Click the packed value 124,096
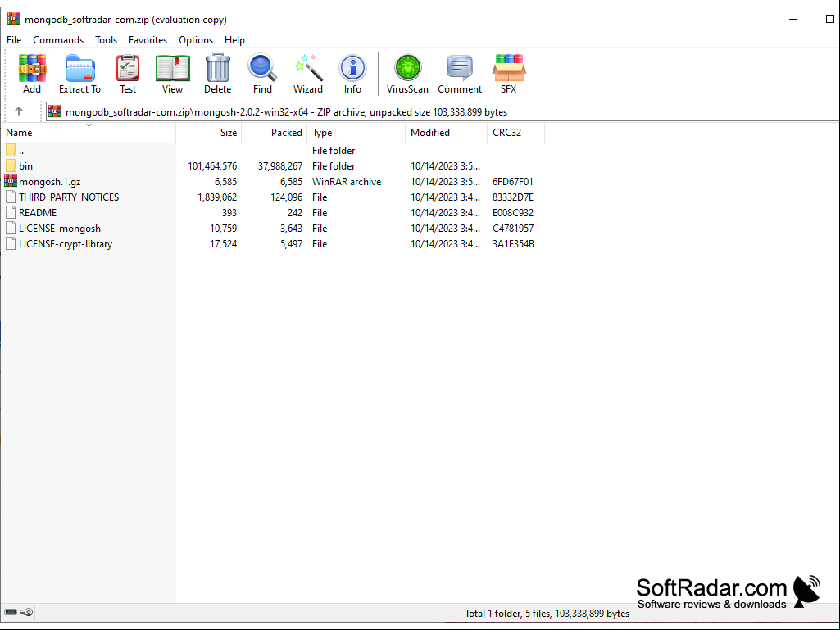Viewport: 840px width, 630px height. point(287,197)
